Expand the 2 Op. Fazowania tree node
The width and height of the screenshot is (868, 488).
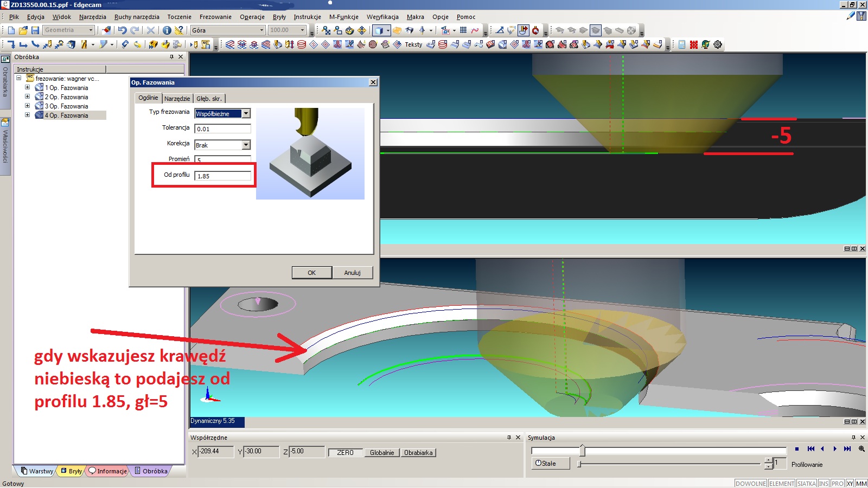coord(27,97)
